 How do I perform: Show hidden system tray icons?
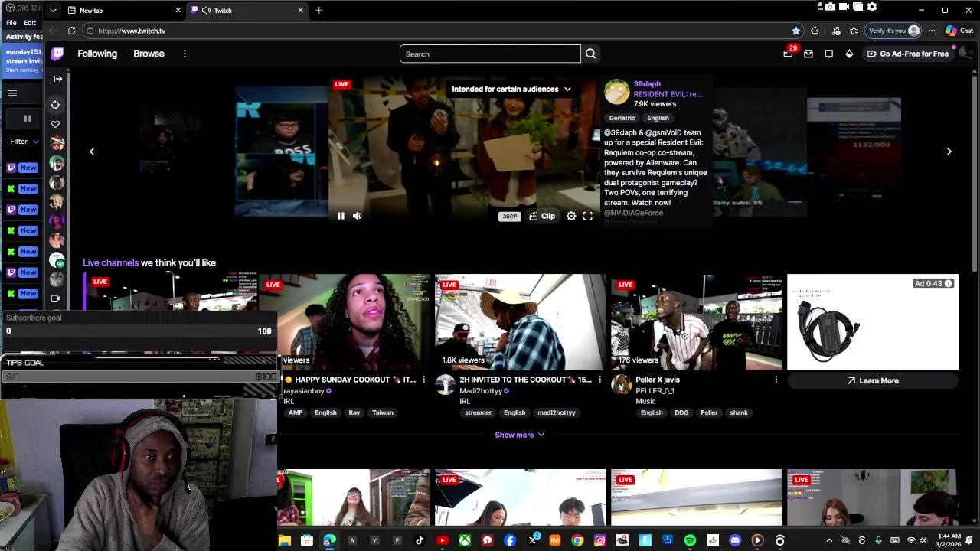click(828, 540)
